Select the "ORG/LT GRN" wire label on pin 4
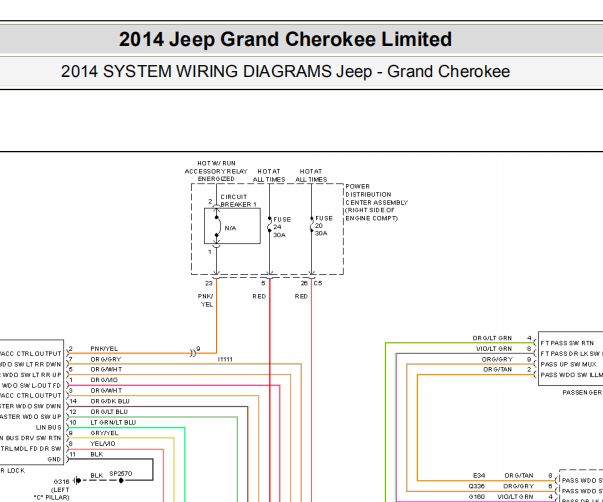603x502 pixels. pos(492,338)
